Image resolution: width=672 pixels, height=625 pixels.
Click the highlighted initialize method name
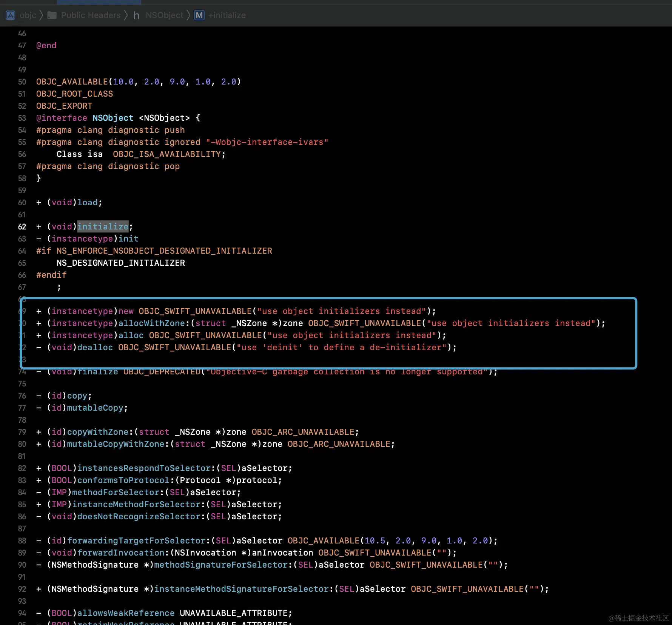point(103,227)
